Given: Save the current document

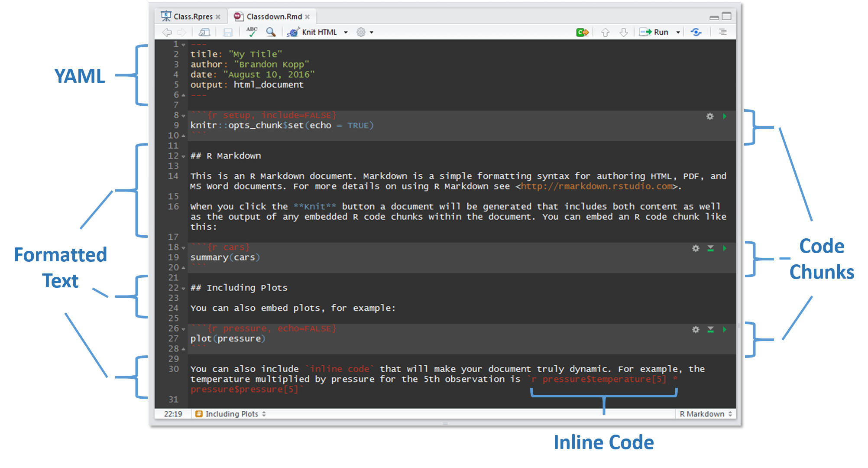Looking at the screenshot, I should coord(228,32).
